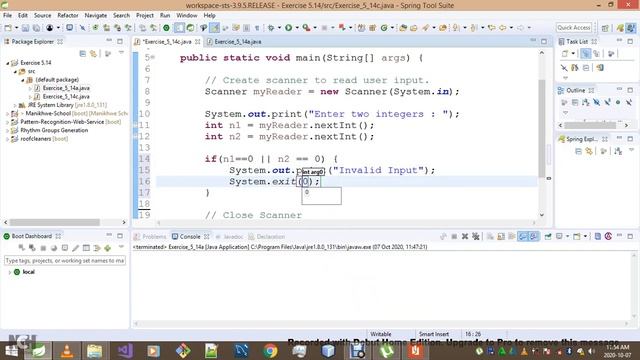Open the Run button dropdown arrow

click(297, 28)
